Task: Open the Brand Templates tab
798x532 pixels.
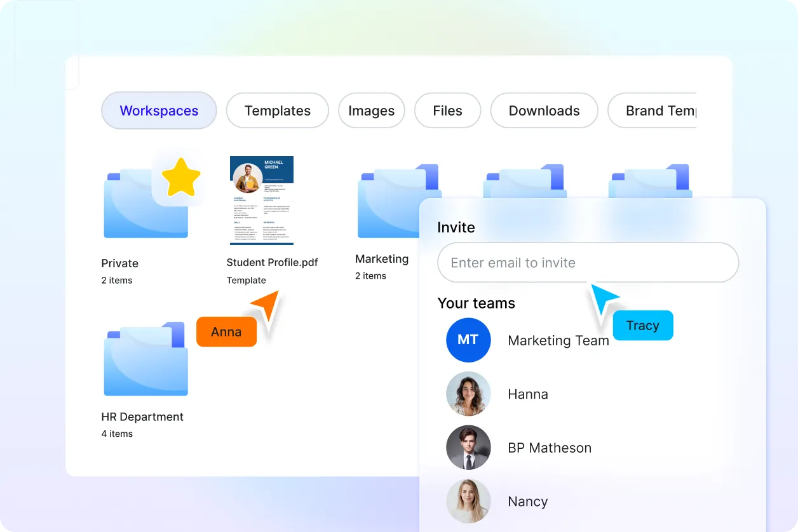Action: pyautogui.click(x=665, y=110)
